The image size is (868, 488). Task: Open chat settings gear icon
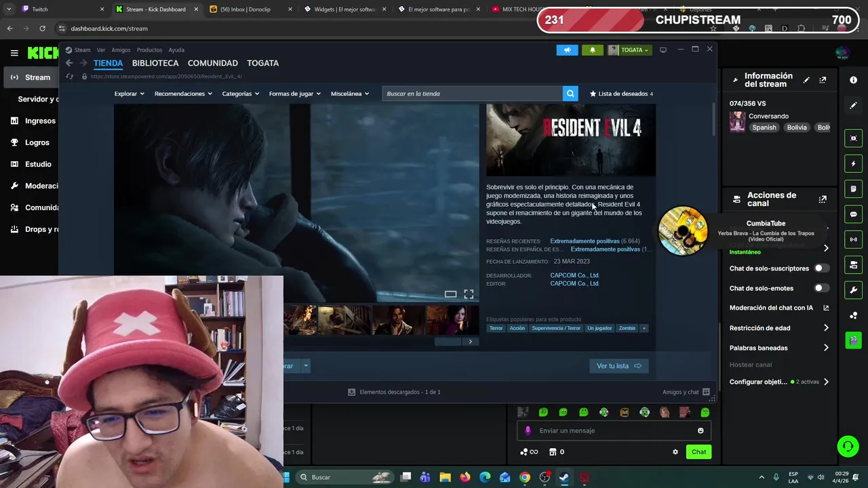pyautogui.click(x=675, y=452)
